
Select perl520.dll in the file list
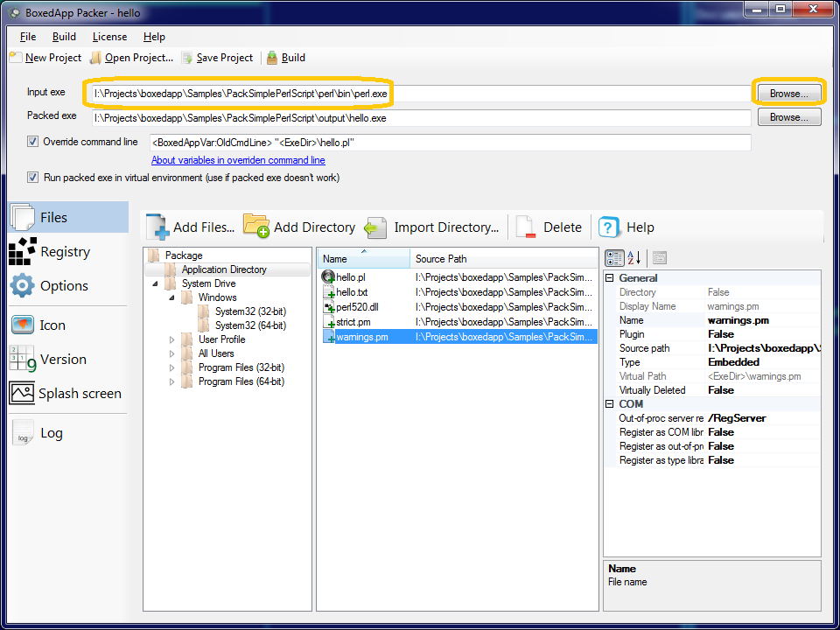[x=358, y=308]
